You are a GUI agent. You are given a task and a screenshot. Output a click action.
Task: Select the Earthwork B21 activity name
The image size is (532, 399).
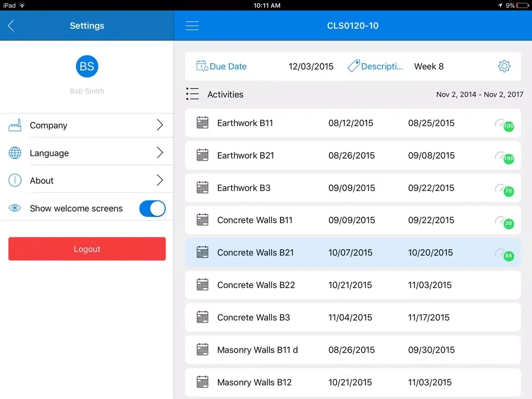[245, 155]
